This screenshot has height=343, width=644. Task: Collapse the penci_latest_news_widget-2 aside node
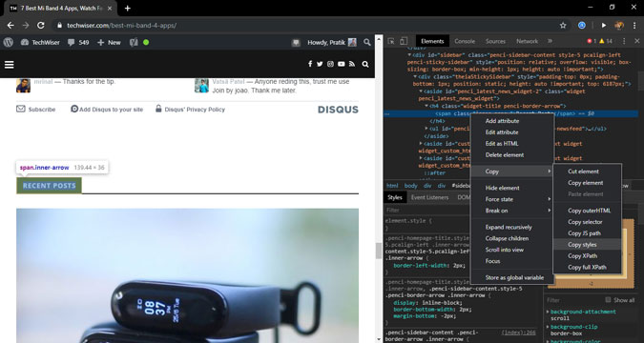[x=421, y=91]
